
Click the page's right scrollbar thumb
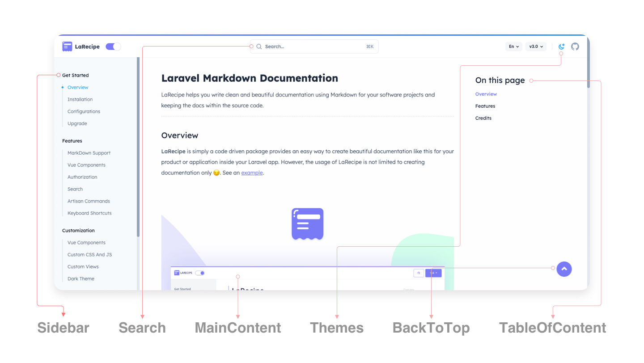tap(588, 63)
